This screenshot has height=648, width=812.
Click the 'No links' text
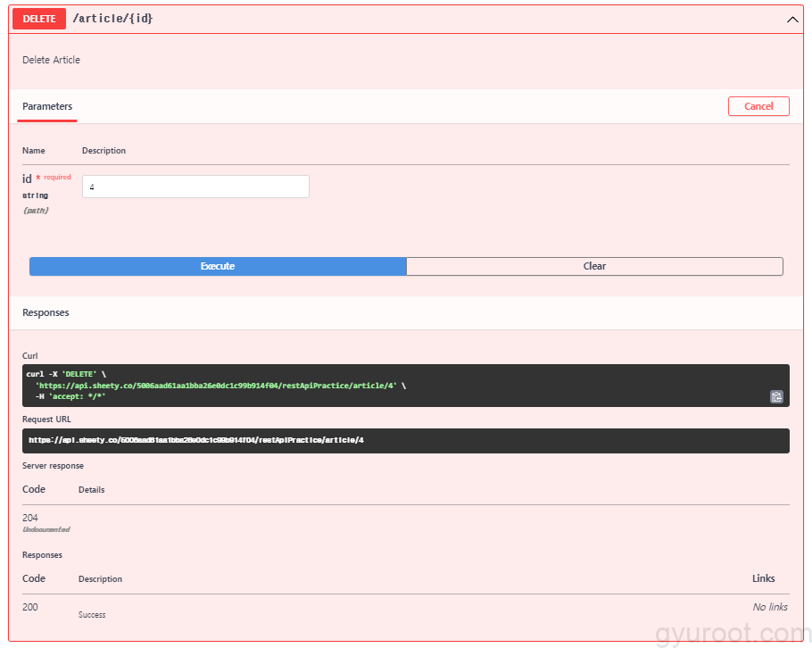pyautogui.click(x=769, y=607)
